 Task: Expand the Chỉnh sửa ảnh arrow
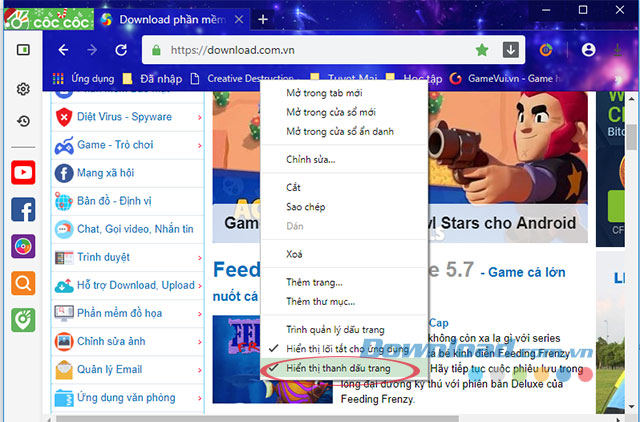[200, 342]
